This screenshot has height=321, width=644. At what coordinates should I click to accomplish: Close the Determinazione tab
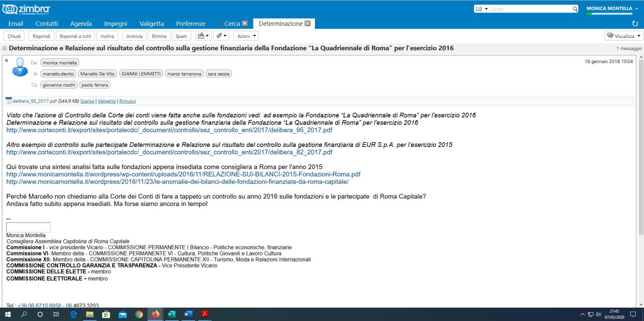click(308, 23)
